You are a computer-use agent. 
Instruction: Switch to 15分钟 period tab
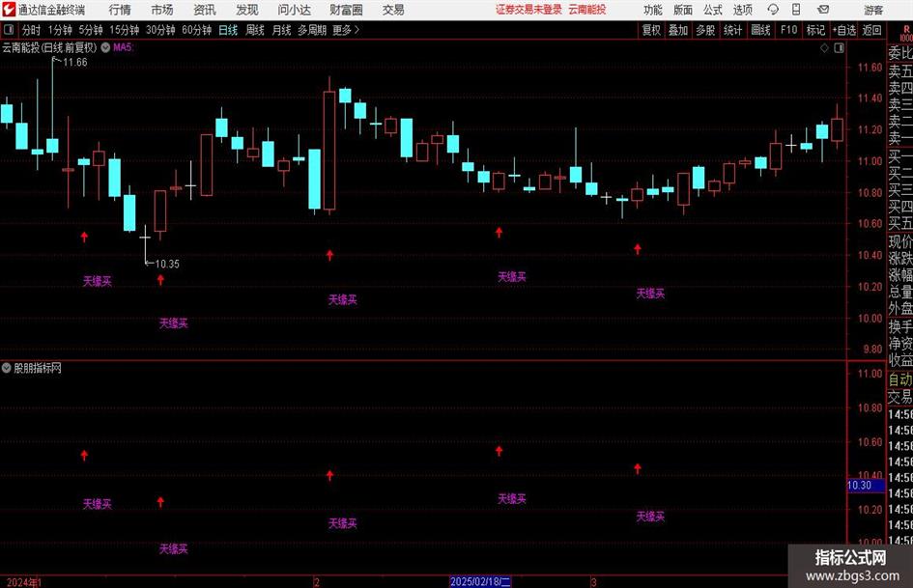click(124, 30)
